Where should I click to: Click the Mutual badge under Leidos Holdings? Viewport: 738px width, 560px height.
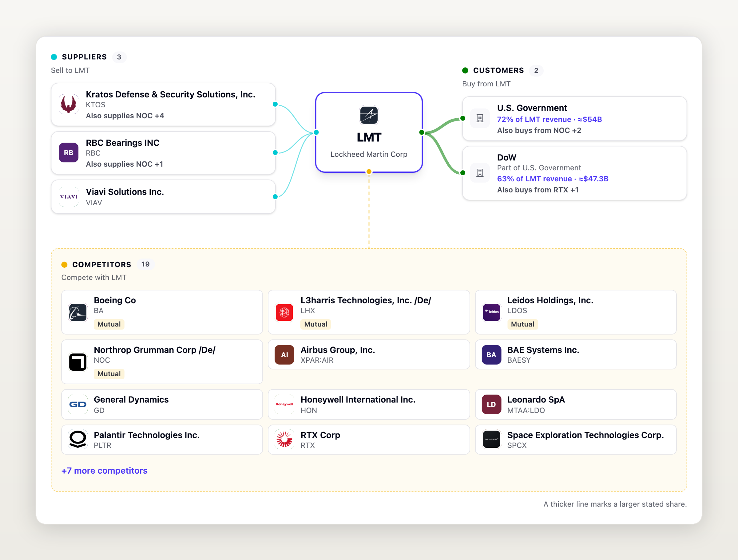pos(522,324)
